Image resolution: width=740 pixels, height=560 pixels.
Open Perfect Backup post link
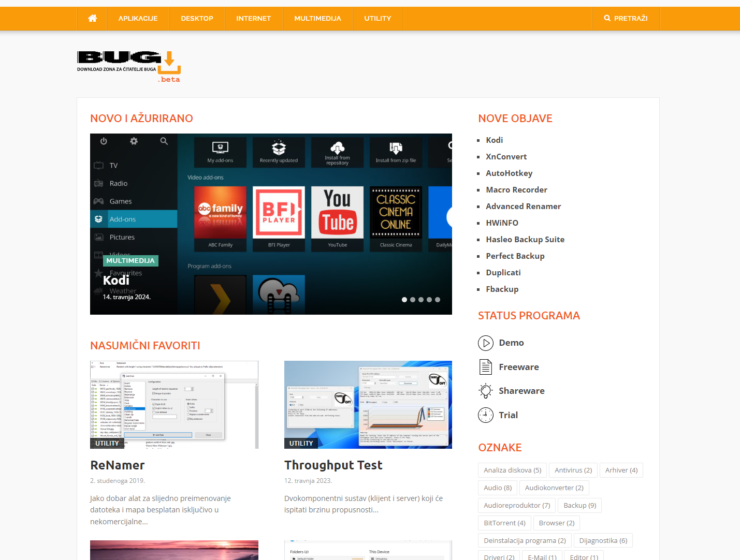[x=515, y=256]
